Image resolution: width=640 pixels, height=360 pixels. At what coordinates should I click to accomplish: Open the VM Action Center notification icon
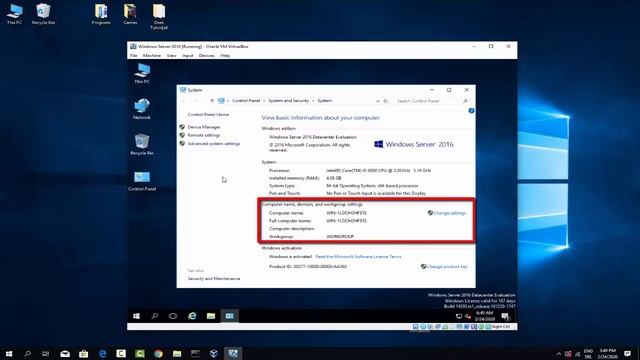(x=505, y=316)
